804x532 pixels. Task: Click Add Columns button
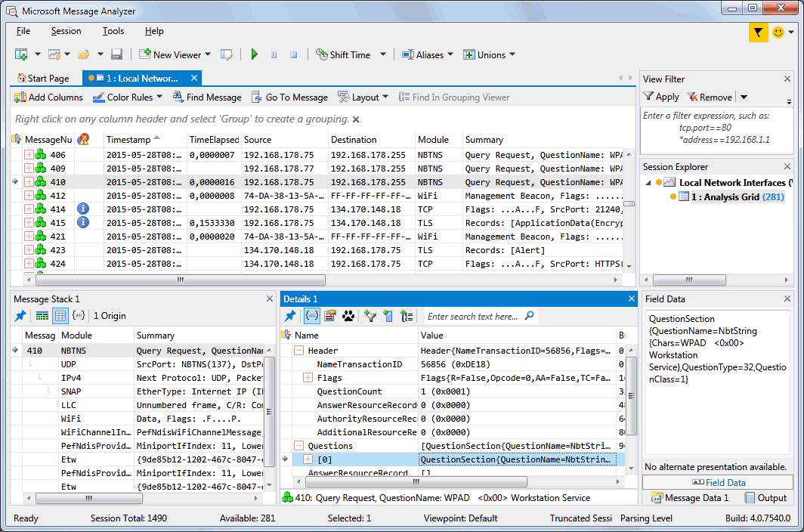[48, 97]
